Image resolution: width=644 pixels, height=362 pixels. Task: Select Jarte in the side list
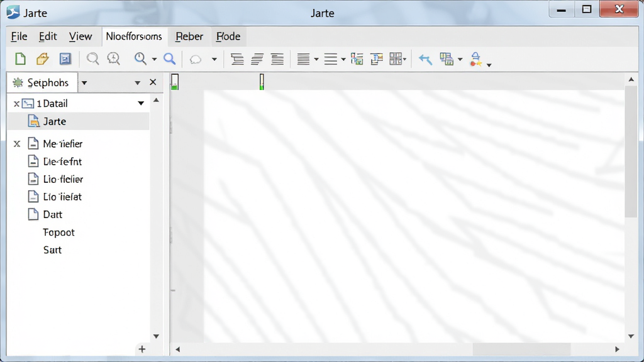pos(79,121)
